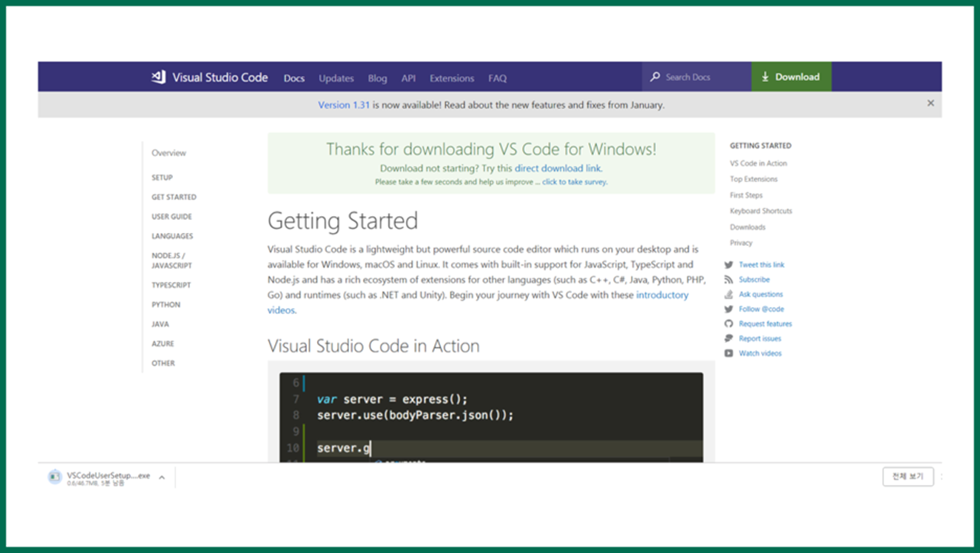The image size is (980, 553).
Task: Click the RSS icon beside Subscribe
Action: [x=729, y=280]
